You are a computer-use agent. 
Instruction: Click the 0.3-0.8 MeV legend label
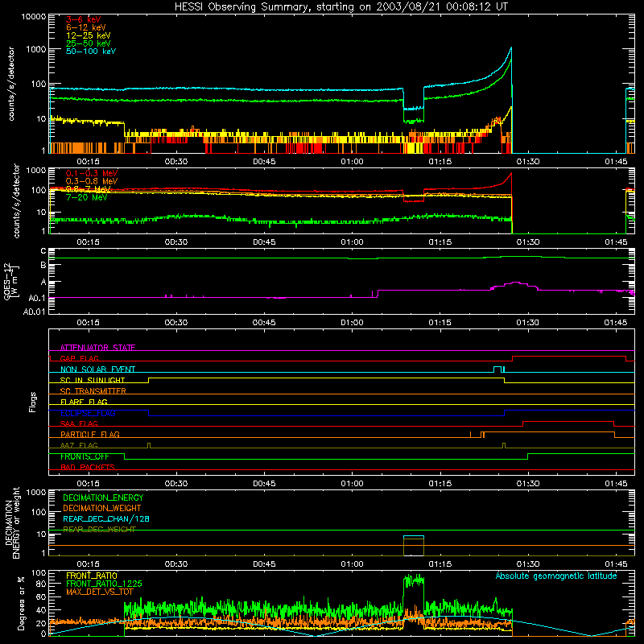(x=92, y=181)
